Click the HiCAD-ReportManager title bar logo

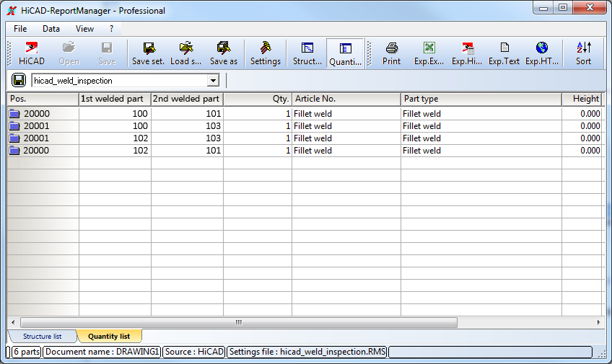click(12, 11)
